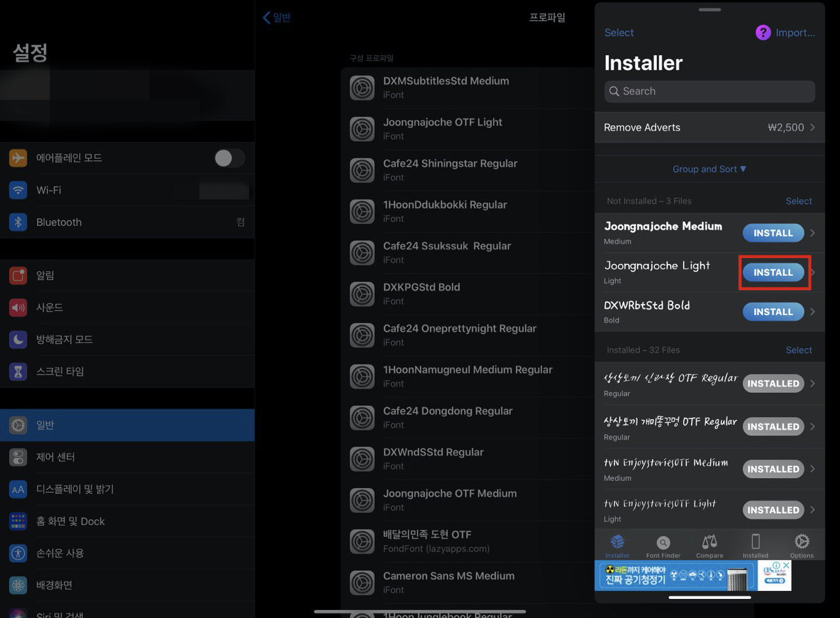Open the Wi-Fi settings row

[x=127, y=190]
